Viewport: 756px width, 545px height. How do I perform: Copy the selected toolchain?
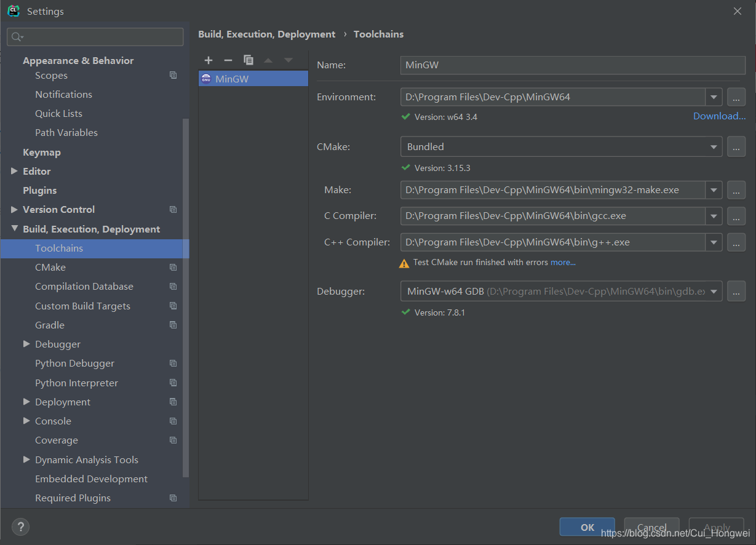click(x=249, y=60)
